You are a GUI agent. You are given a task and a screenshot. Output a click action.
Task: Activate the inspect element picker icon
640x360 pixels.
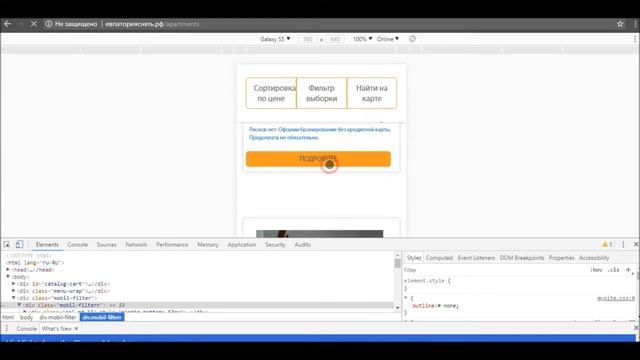7,244
